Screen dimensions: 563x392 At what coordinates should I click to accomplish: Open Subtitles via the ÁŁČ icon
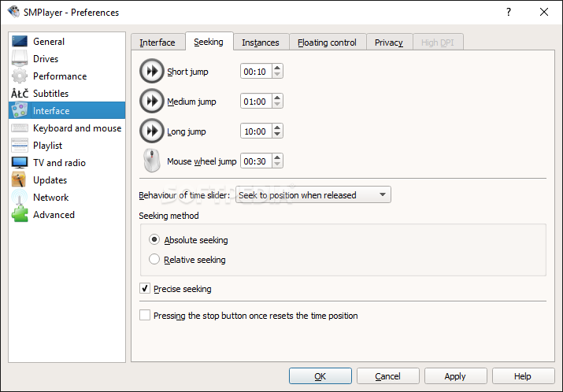pyautogui.click(x=20, y=94)
